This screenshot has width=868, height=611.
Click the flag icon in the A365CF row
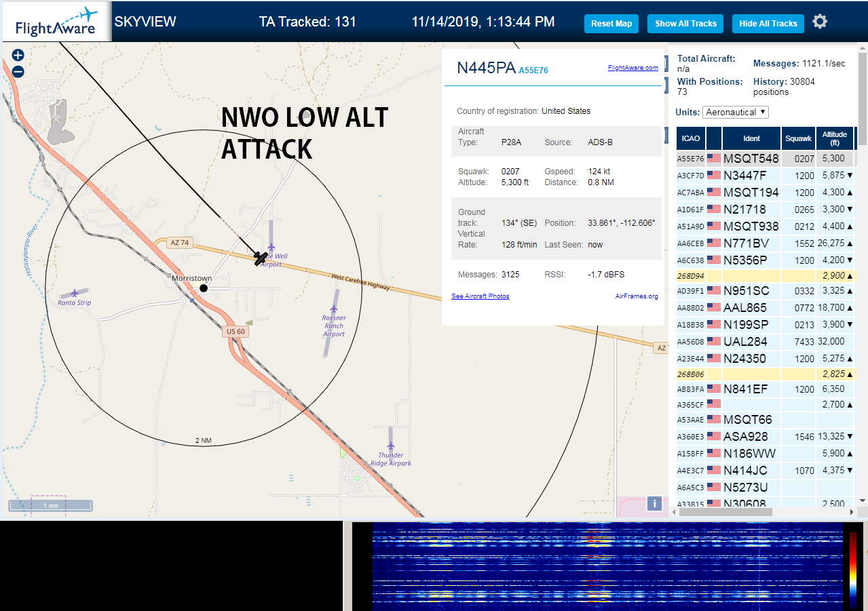tap(714, 404)
